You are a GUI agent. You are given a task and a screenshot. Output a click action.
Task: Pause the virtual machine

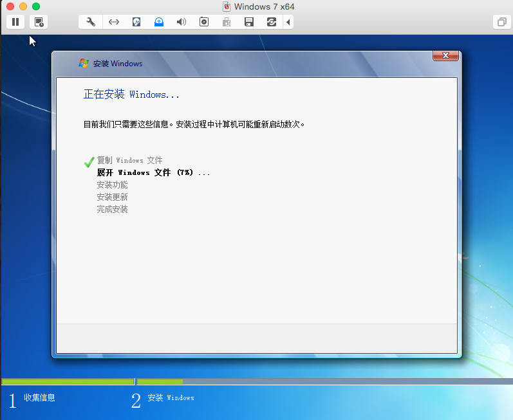coord(15,22)
